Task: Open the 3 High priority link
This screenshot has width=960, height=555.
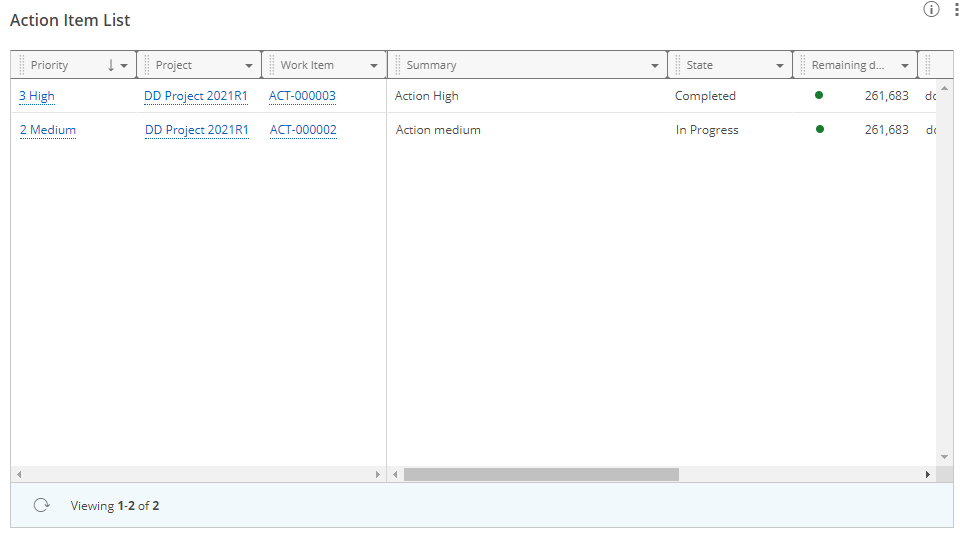Action: (x=37, y=97)
